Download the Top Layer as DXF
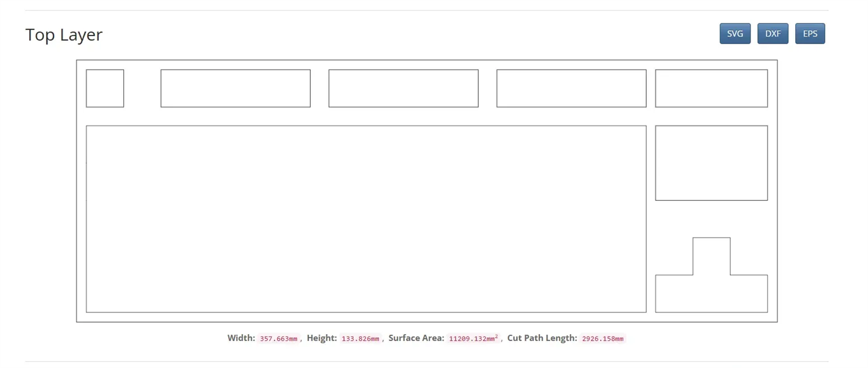 [x=773, y=34]
